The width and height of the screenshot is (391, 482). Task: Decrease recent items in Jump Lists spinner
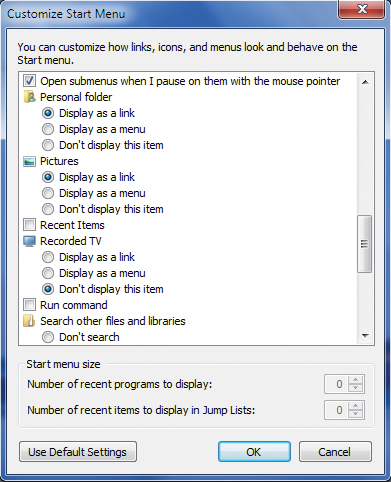(356, 414)
